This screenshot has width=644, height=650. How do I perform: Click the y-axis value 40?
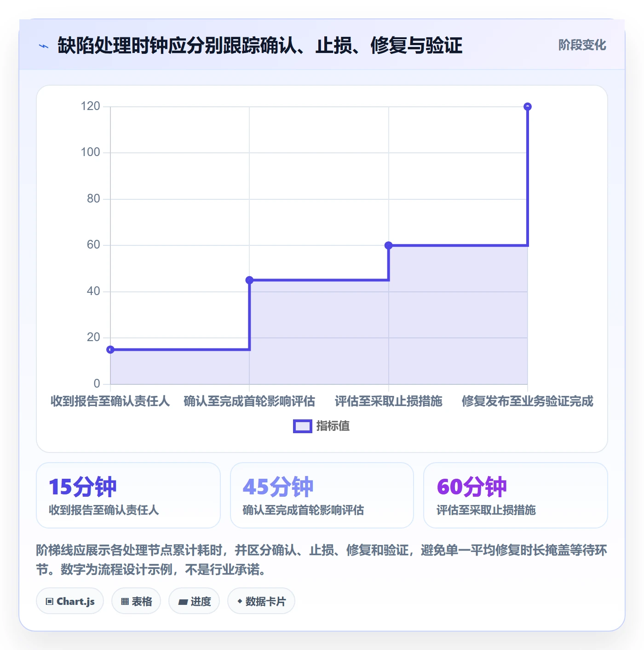click(93, 291)
